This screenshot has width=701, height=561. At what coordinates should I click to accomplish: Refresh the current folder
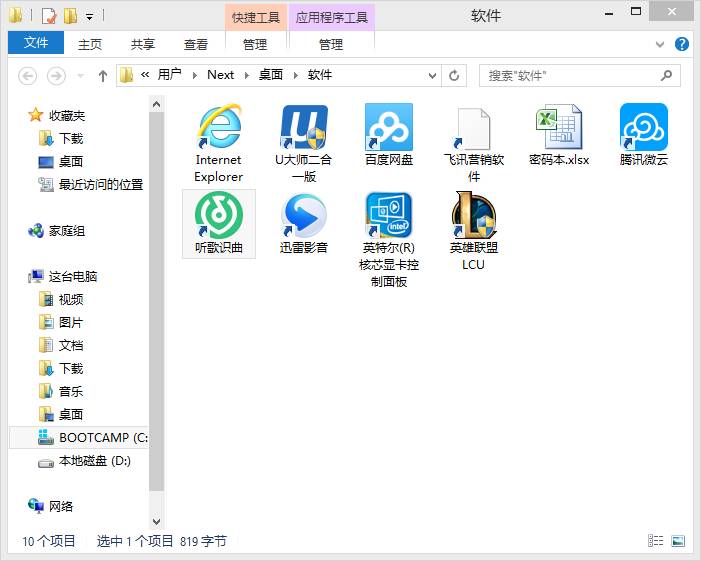(x=454, y=76)
